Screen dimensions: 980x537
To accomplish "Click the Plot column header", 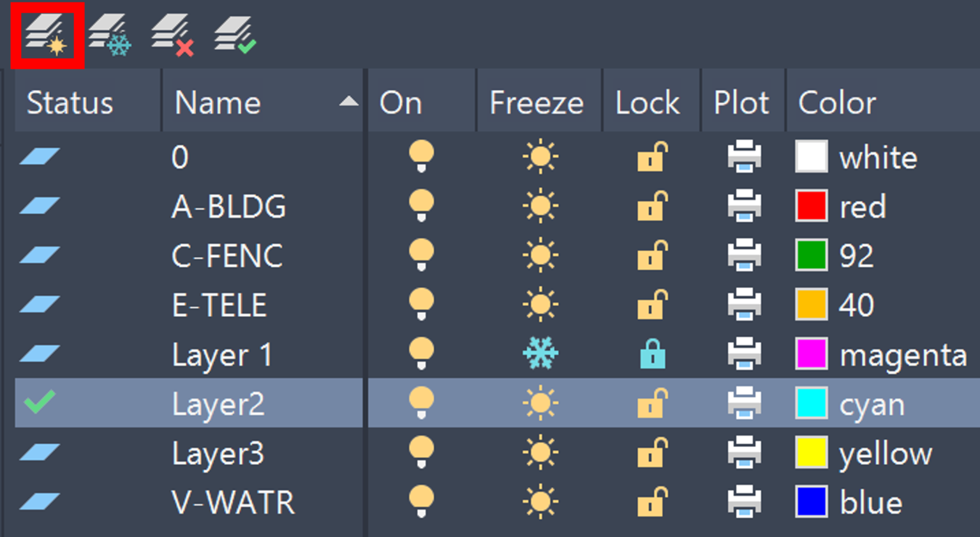I will tap(742, 102).
